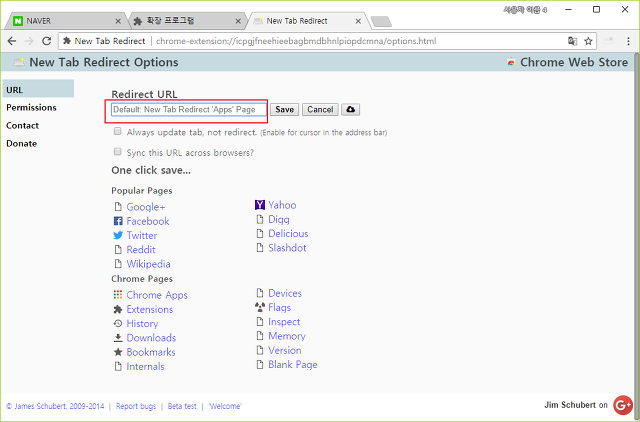The height and width of the screenshot is (422, 640).
Task: Click the Cancel button
Action: point(320,109)
